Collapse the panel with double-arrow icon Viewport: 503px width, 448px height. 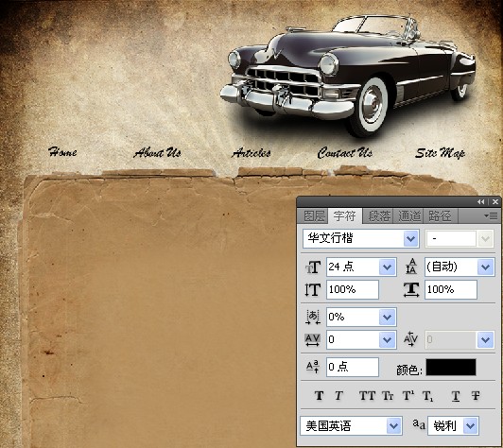coord(480,201)
